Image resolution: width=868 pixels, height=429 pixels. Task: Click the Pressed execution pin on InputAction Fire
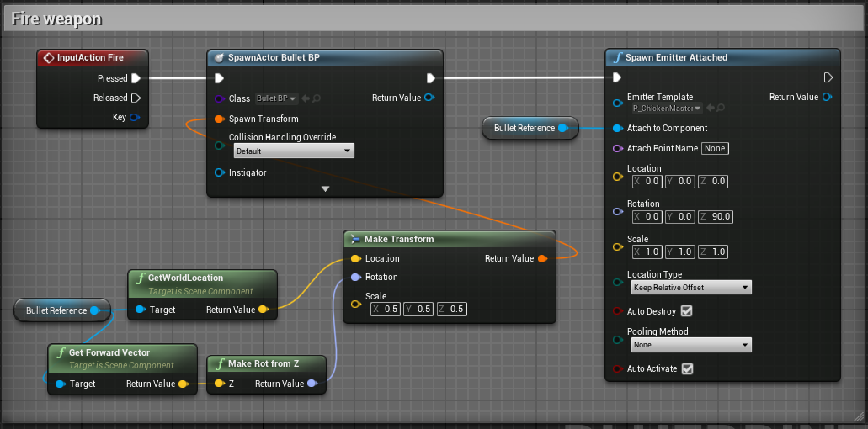click(x=136, y=78)
